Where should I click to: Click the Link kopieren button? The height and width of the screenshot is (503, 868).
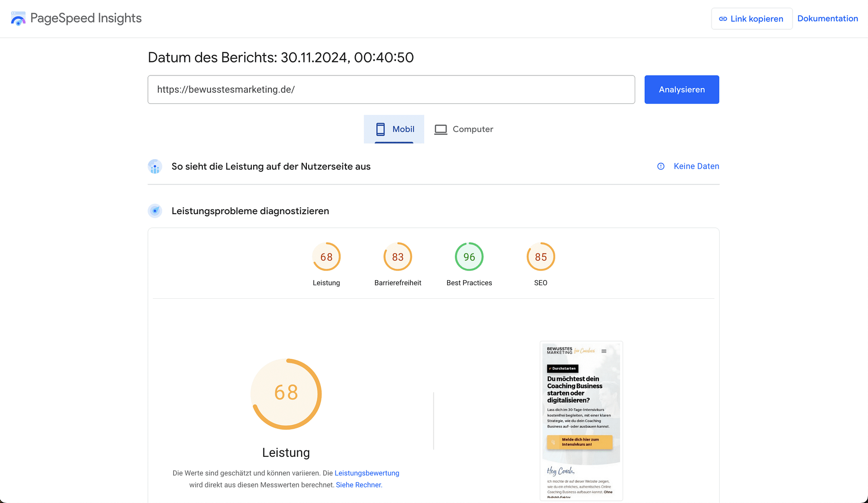coord(751,19)
